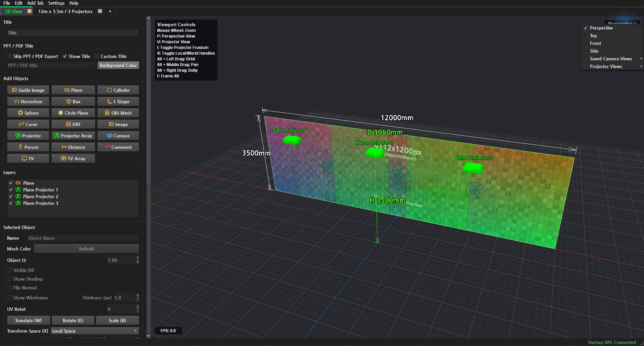Viewport: 644px width, 346px height.
Task: Click the Title input field
Action: (x=73, y=33)
